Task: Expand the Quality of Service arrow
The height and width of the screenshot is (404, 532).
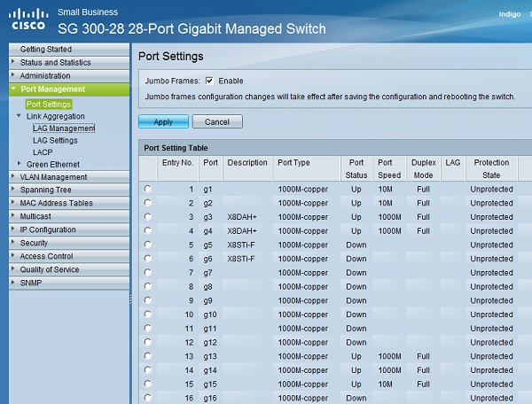Action: pos(13,268)
